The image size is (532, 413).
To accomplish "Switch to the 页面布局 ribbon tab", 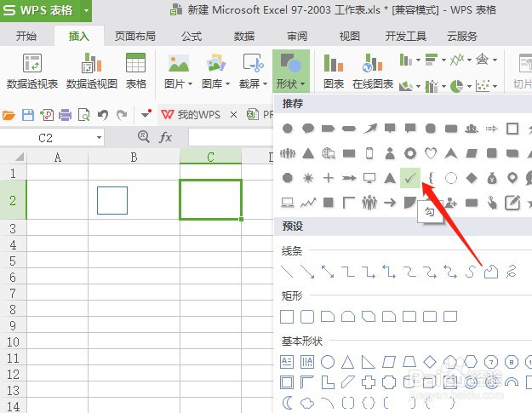I will coord(134,36).
